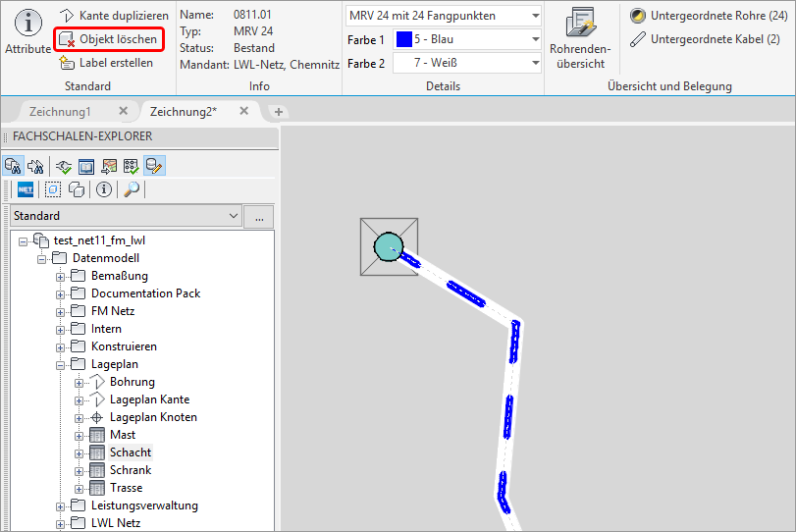Toggle the arrow binoculars icon
The width and height of the screenshot is (796, 532).
click(x=37, y=165)
